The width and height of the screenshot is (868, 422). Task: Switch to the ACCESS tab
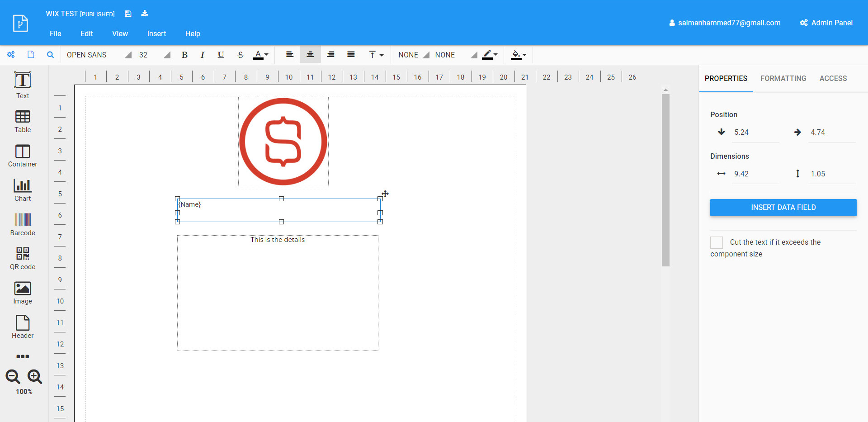point(833,78)
